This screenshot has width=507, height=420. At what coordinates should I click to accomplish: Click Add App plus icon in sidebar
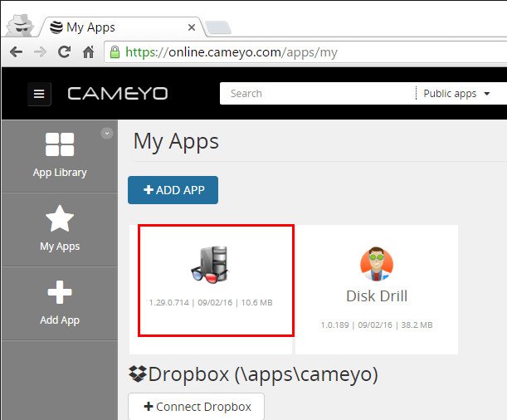point(59,292)
